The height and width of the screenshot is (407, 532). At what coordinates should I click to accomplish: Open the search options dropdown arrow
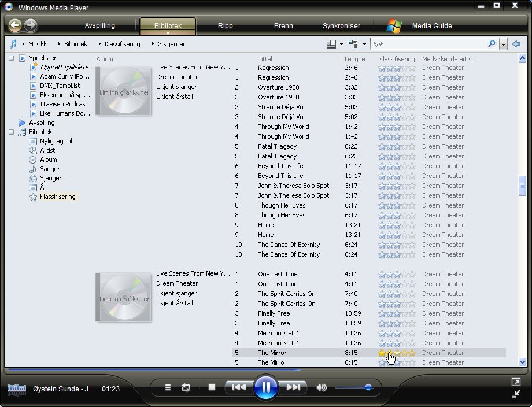504,44
